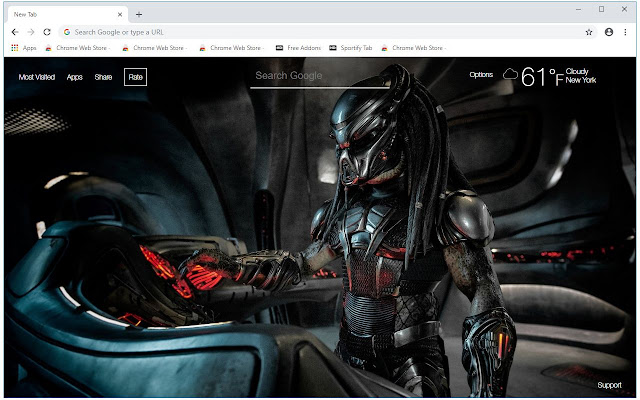Reload the page with the refresh icon
The height and width of the screenshot is (400, 640).
(x=47, y=32)
